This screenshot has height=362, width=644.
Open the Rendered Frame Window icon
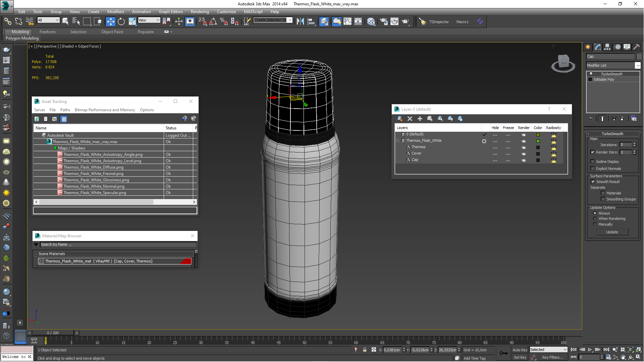click(394, 21)
